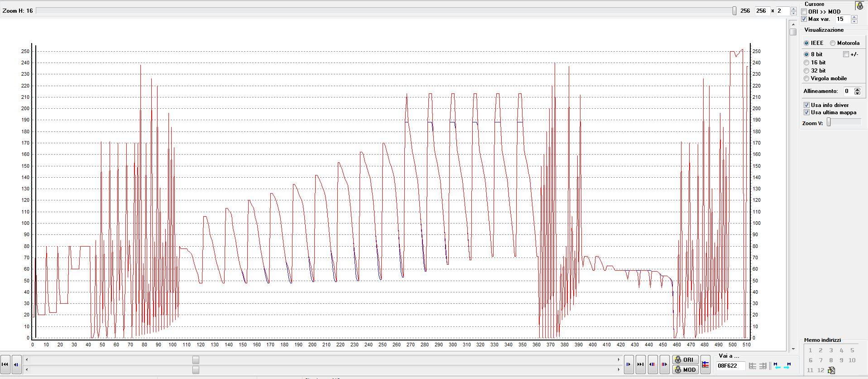Screen dimensions: 868x379
Task: Select the Motorola radio button
Action: pyautogui.click(x=832, y=43)
